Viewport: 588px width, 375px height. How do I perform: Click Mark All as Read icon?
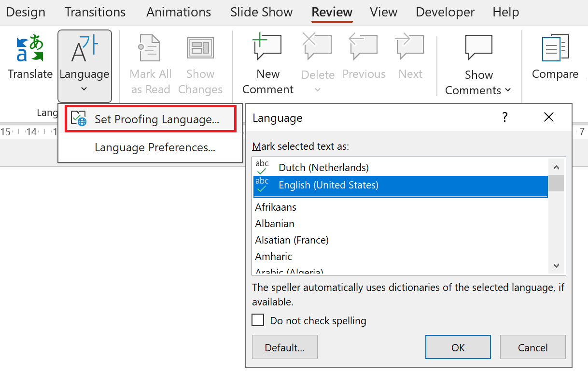point(150,48)
